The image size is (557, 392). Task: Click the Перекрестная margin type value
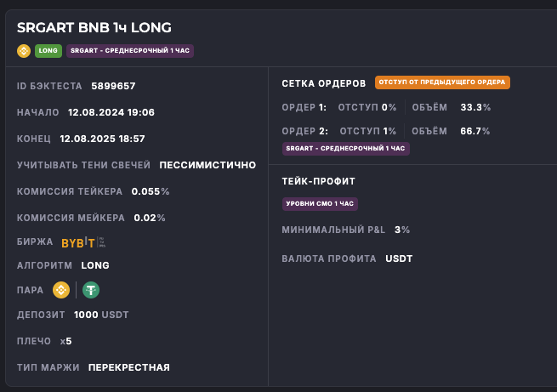(129, 367)
